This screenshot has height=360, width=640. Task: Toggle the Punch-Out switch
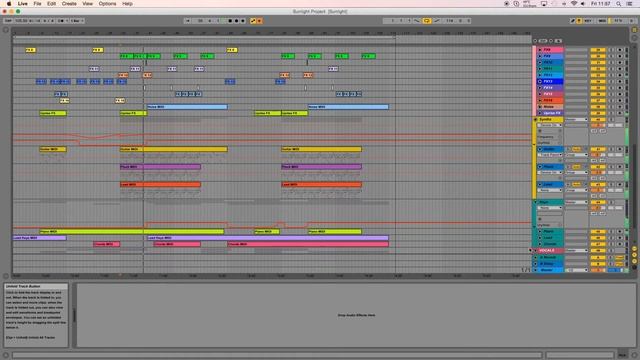[436, 20]
